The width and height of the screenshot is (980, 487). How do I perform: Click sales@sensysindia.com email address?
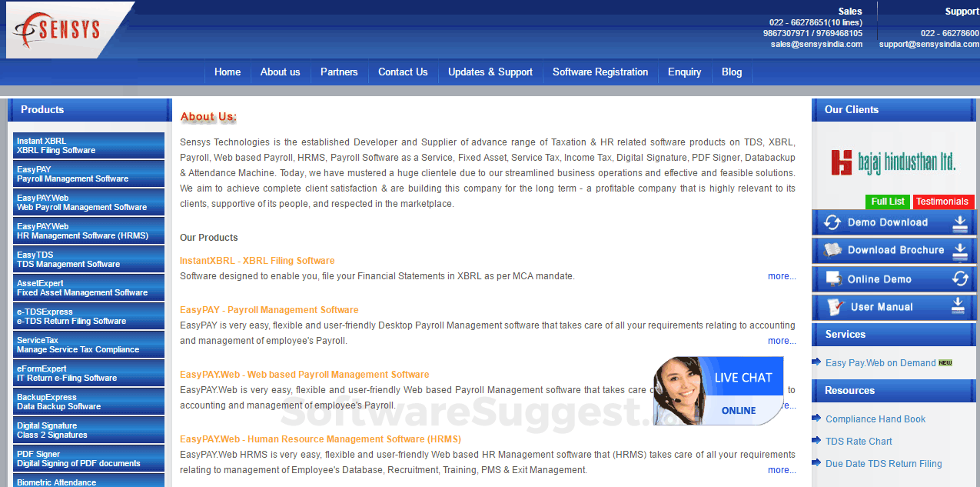coord(816,45)
